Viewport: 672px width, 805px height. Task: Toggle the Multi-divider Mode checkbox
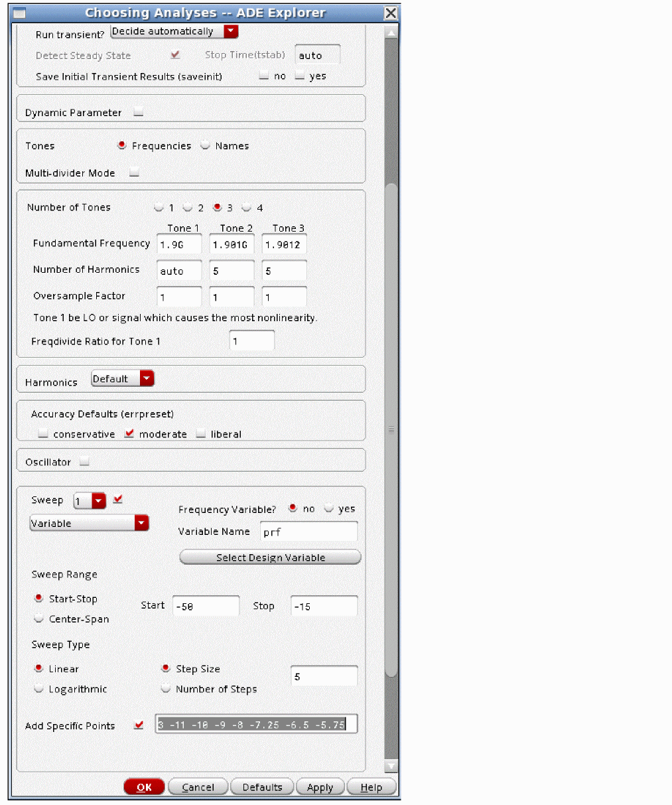[x=134, y=173]
